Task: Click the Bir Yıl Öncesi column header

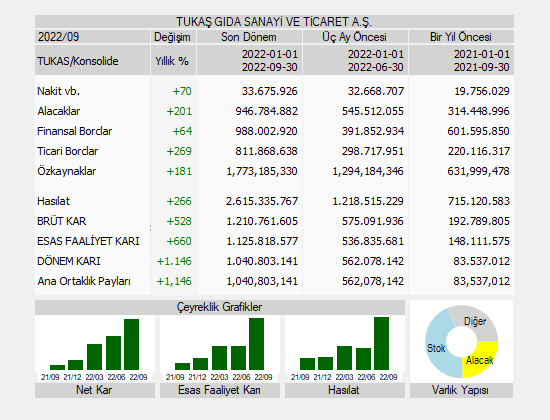Action: pyautogui.click(x=461, y=37)
